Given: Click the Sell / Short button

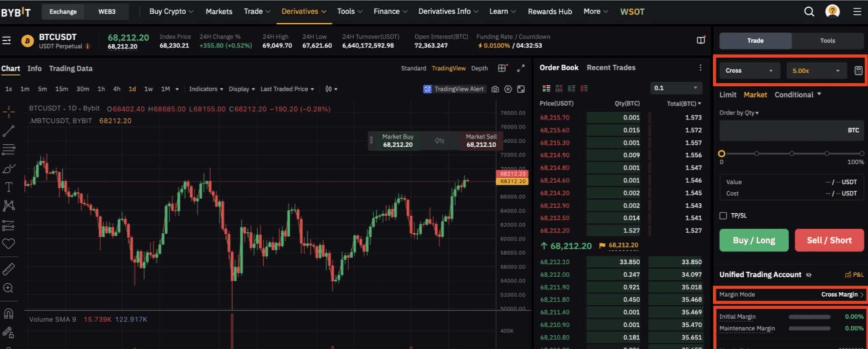Looking at the screenshot, I should pyautogui.click(x=829, y=240).
